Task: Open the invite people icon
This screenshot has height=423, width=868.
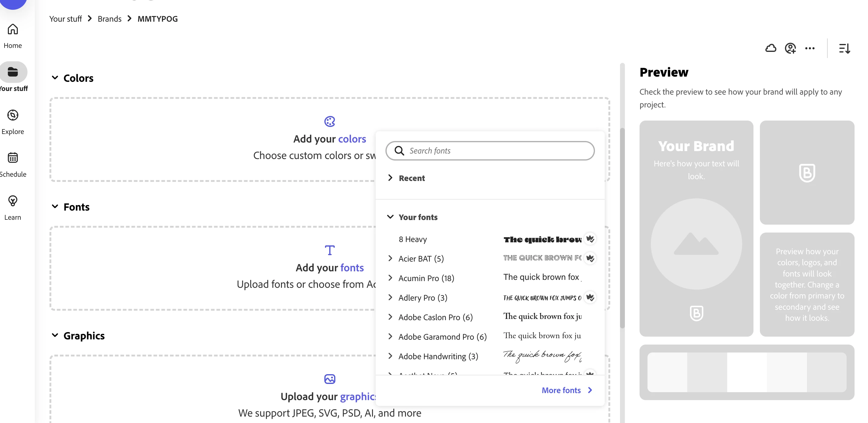Action: (x=790, y=48)
